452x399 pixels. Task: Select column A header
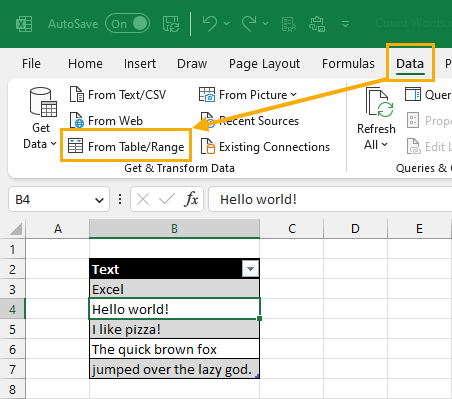58,229
